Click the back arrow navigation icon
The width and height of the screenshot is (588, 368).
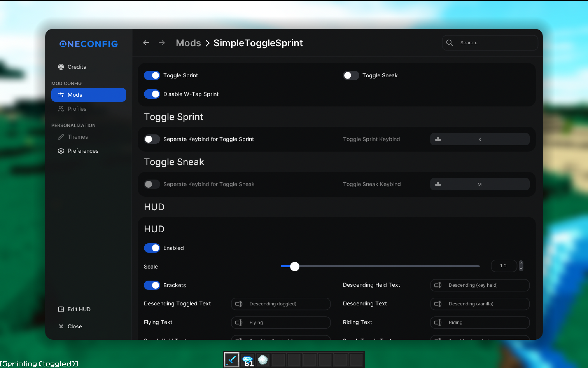point(146,43)
